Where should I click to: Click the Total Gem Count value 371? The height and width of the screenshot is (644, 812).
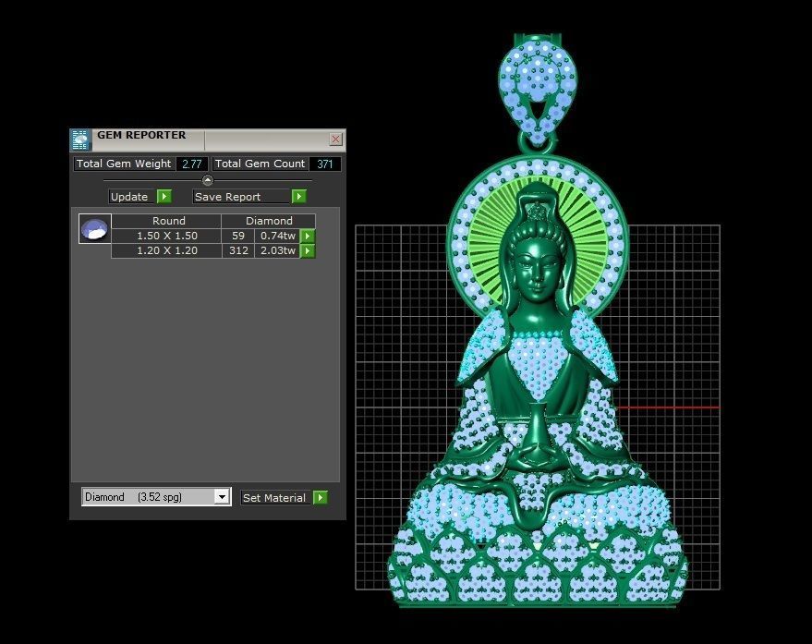coord(324,164)
